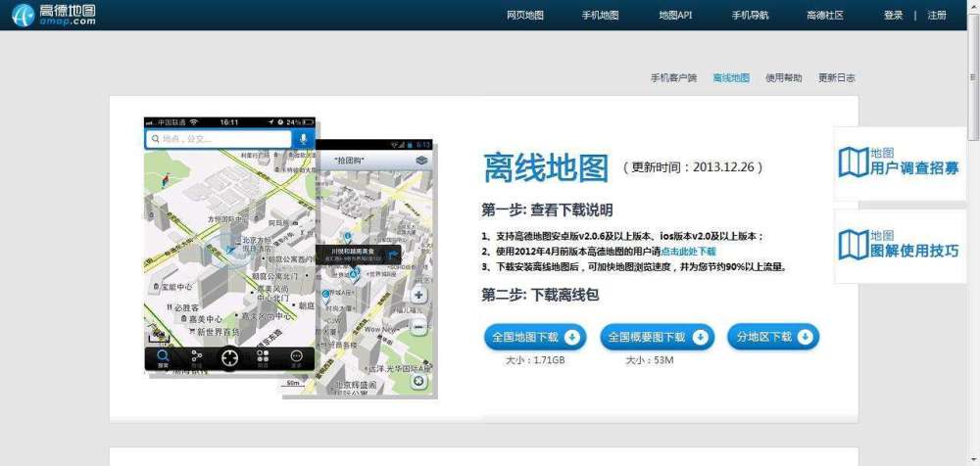Open the 使用帮助 tab
Viewport: 980px width, 466px height.
(784, 78)
